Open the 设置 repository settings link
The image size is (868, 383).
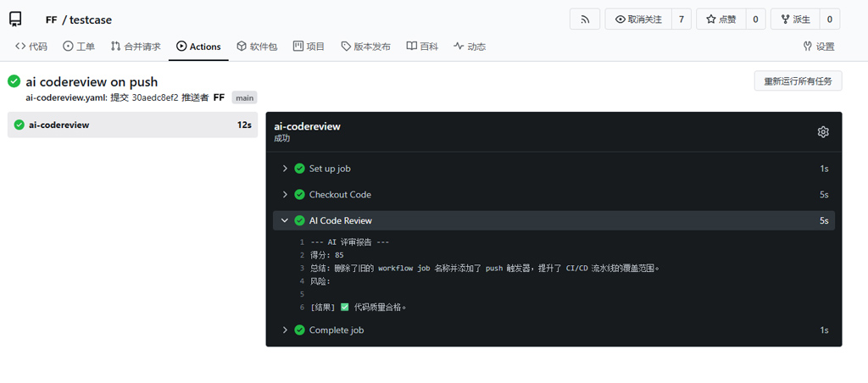pos(819,47)
